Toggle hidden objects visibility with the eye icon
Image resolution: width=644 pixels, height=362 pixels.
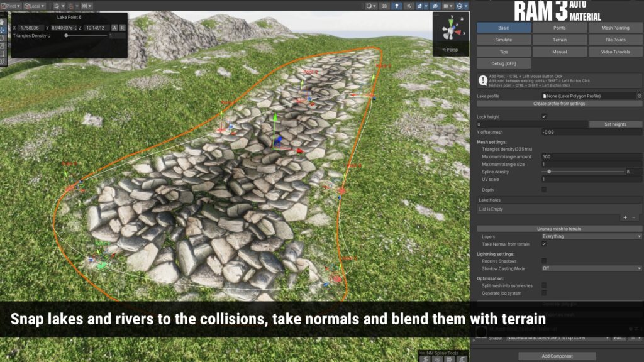437,6
